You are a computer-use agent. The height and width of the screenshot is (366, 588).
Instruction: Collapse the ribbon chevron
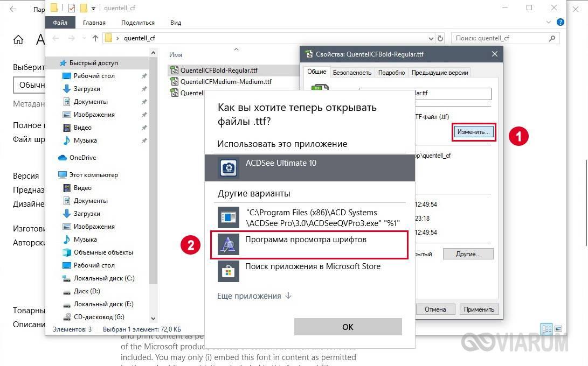tap(549, 23)
